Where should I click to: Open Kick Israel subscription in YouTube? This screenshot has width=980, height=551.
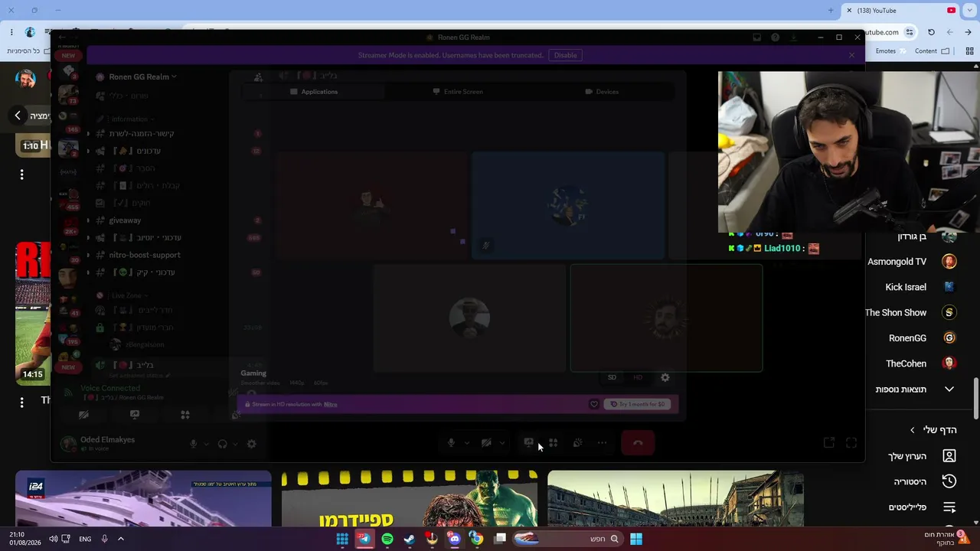[920, 287]
